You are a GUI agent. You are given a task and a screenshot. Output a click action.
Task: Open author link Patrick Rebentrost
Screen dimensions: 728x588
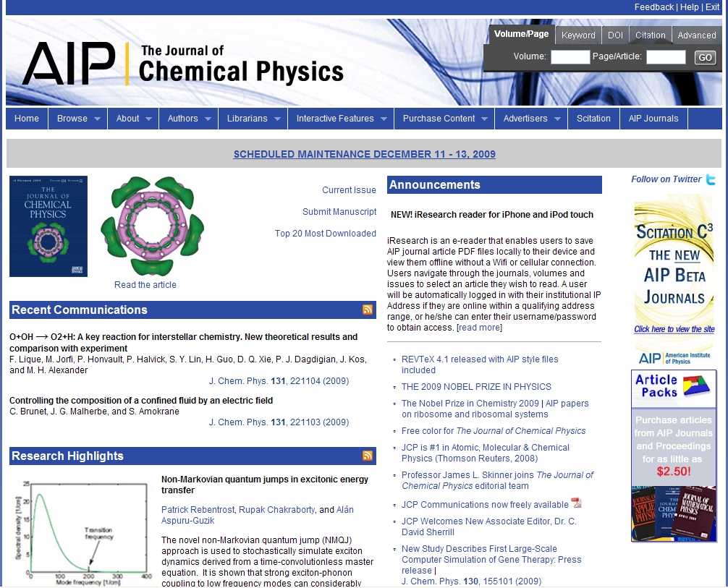[x=198, y=510]
